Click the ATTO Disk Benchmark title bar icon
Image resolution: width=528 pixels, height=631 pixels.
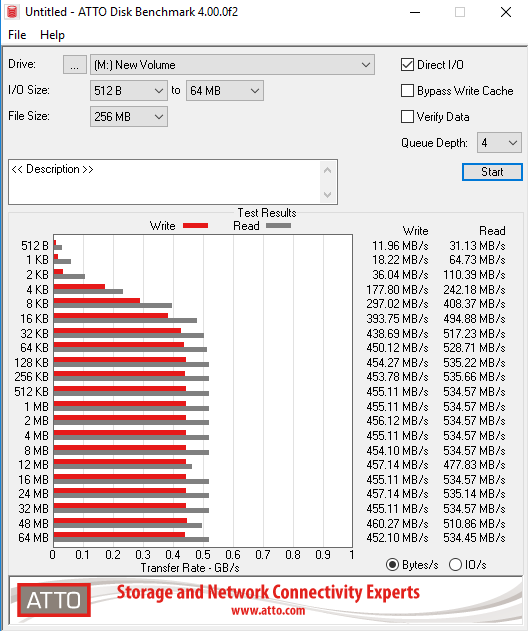coord(12,12)
